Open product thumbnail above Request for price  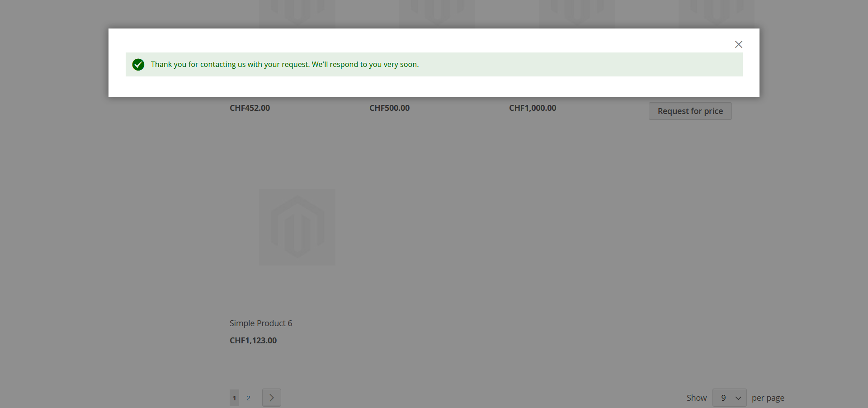716,13
